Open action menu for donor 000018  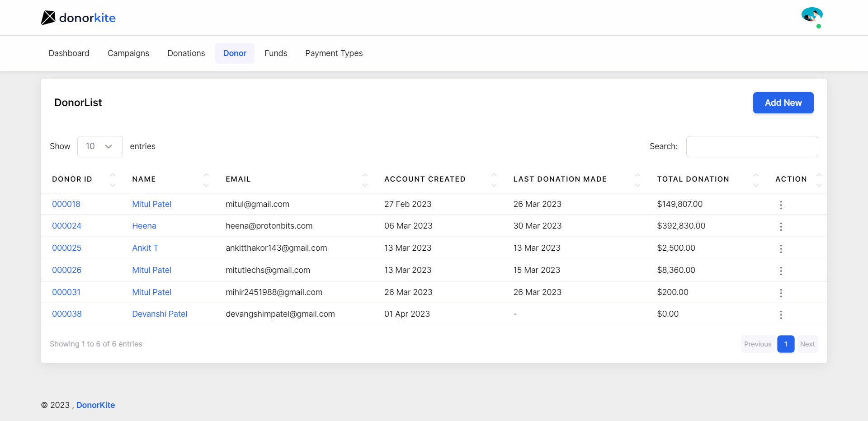click(781, 205)
